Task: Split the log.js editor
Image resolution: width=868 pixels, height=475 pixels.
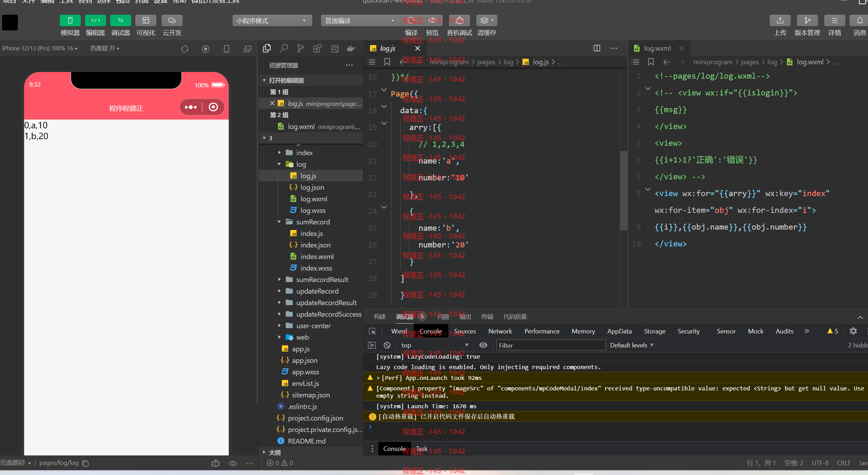Action: click(x=597, y=48)
